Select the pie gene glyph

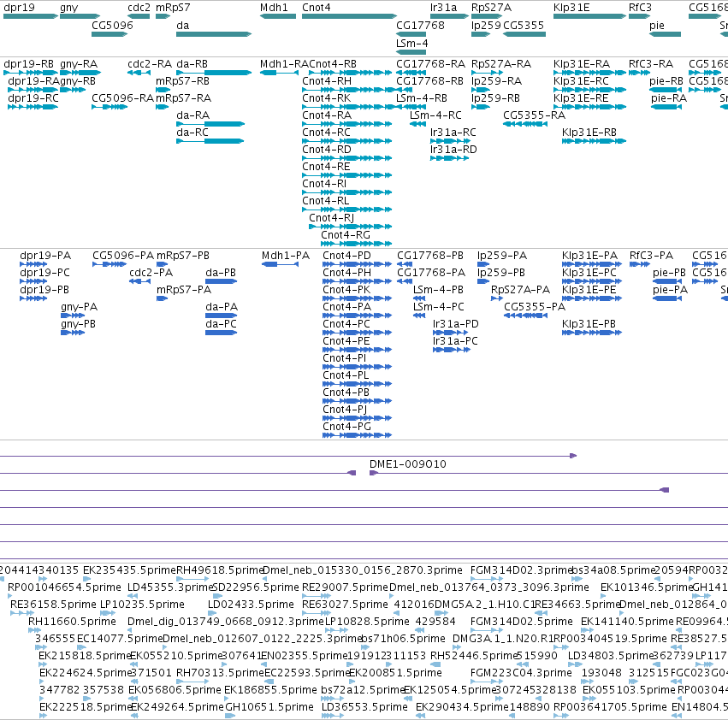[x=666, y=34]
